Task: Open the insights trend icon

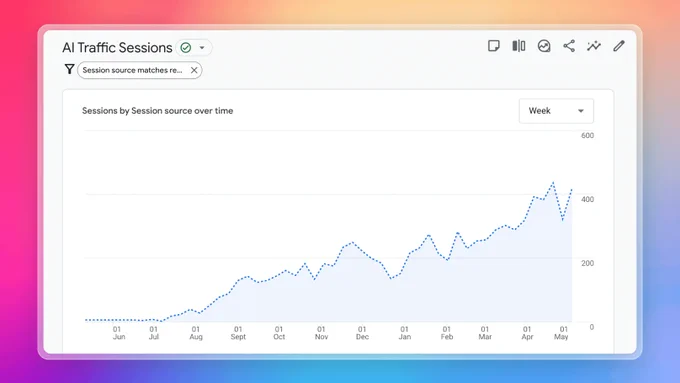Action: [544, 46]
